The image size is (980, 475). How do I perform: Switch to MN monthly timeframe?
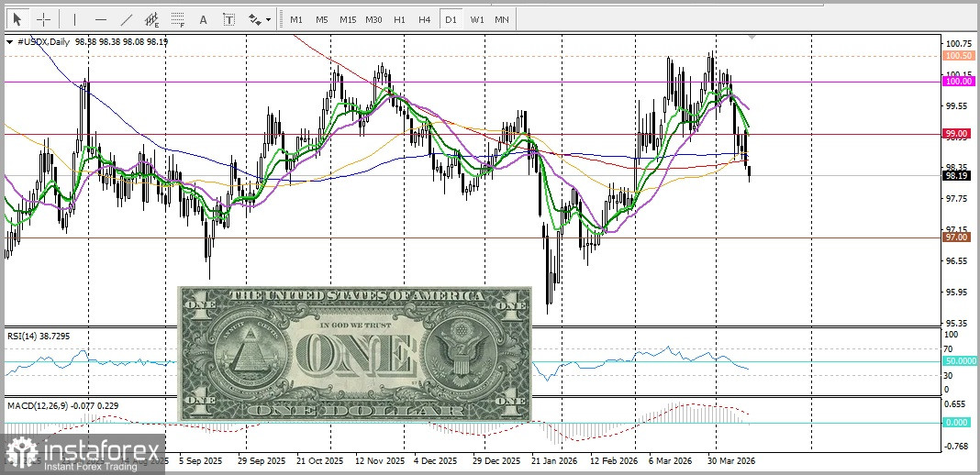[502, 19]
